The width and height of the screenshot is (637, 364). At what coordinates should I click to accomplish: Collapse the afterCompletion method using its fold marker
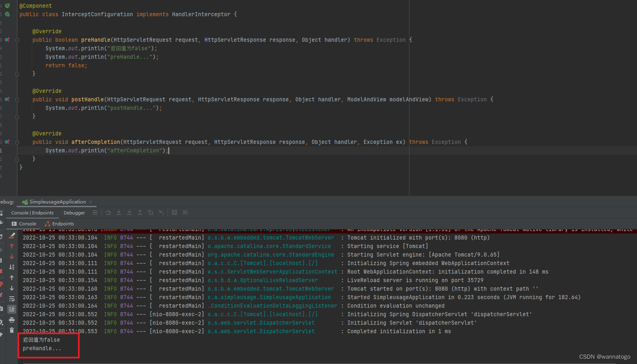coord(17,142)
